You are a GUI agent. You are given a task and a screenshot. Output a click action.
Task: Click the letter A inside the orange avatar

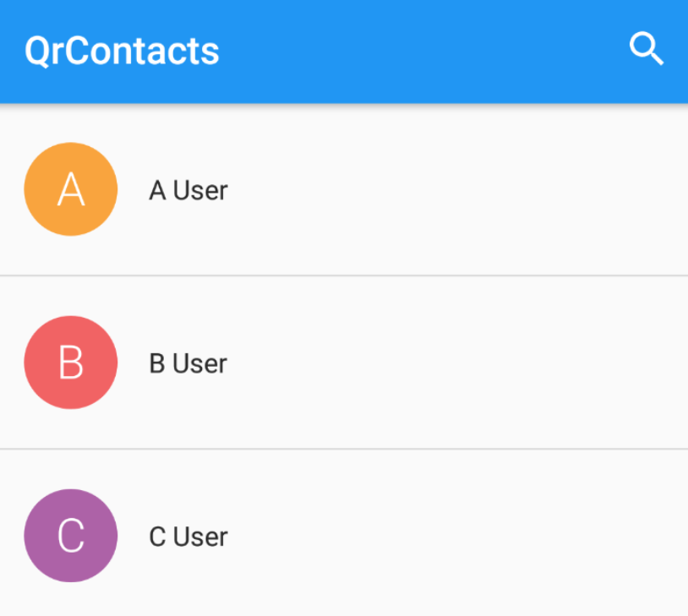pyautogui.click(x=70, y=188)
